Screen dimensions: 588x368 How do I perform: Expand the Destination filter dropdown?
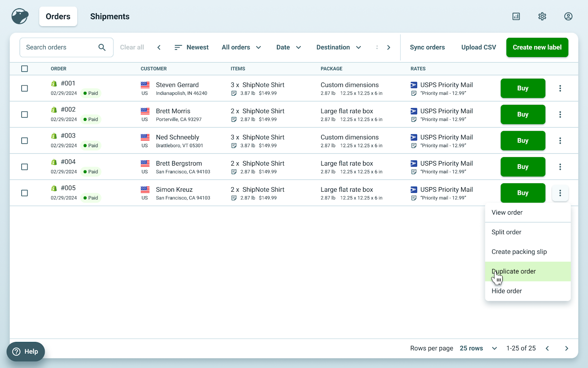point(339,47)
